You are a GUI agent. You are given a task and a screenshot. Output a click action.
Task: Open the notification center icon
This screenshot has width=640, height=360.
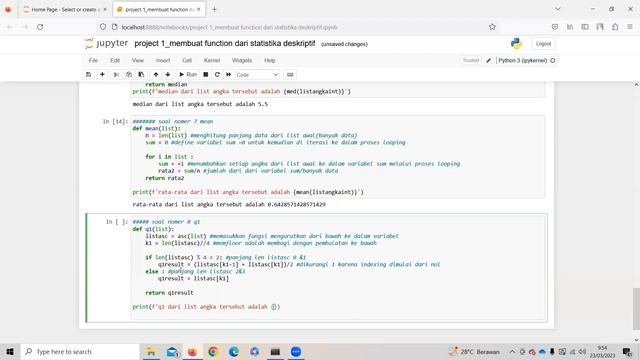point(627,351)
